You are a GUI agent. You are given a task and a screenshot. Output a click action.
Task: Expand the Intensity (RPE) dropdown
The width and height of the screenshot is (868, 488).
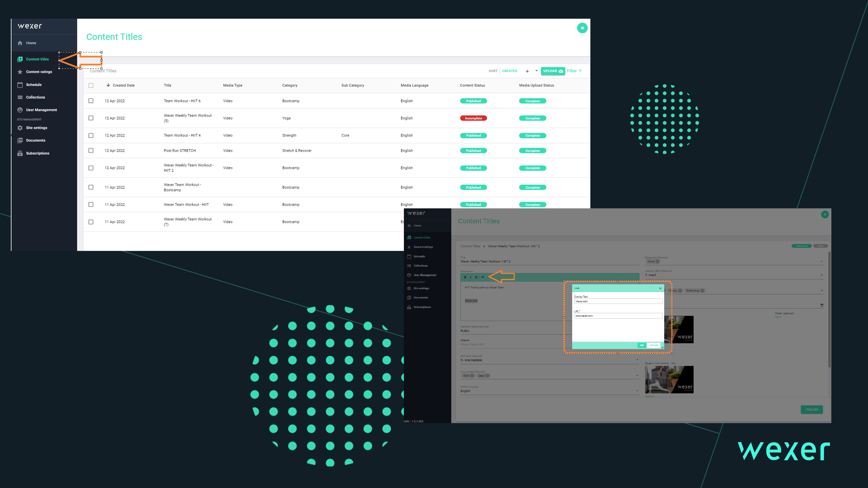(822, 275)
